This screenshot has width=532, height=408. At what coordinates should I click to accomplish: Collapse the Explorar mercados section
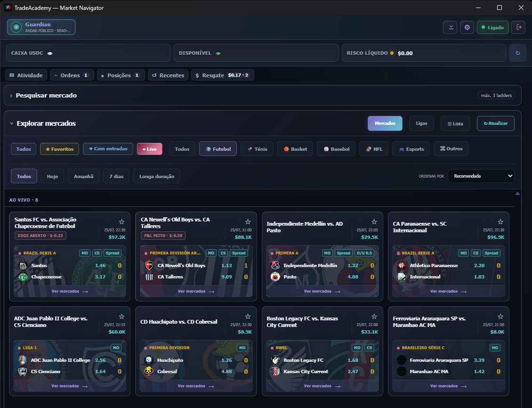click(12, 123)
